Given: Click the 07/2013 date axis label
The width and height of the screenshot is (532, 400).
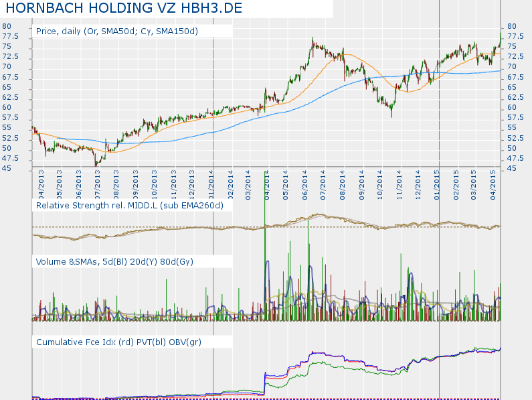Looking at the screenshot, I should point(98,185).
